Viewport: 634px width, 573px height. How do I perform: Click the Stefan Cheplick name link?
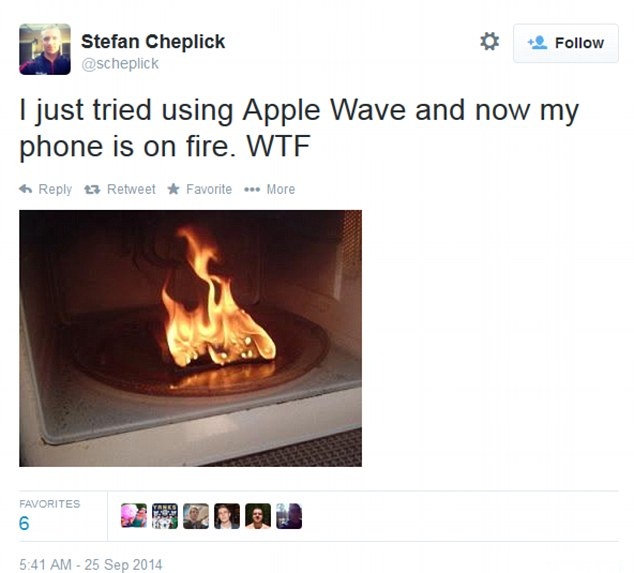[153, 42]
